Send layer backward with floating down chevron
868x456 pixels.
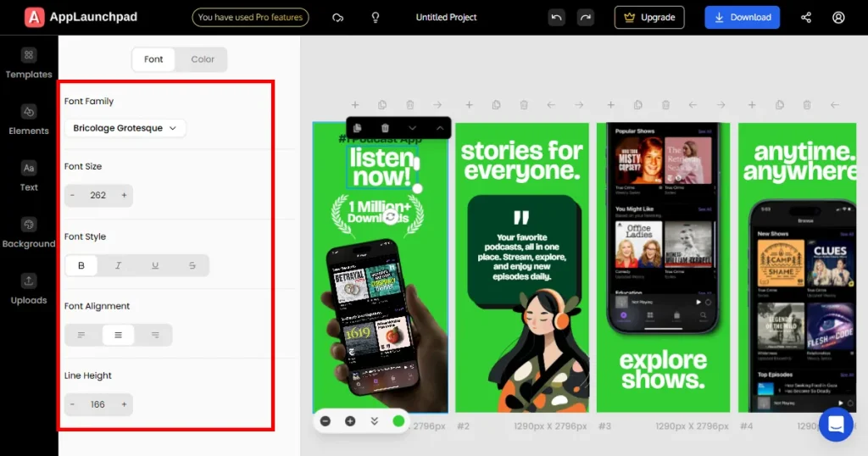point(413,128)
